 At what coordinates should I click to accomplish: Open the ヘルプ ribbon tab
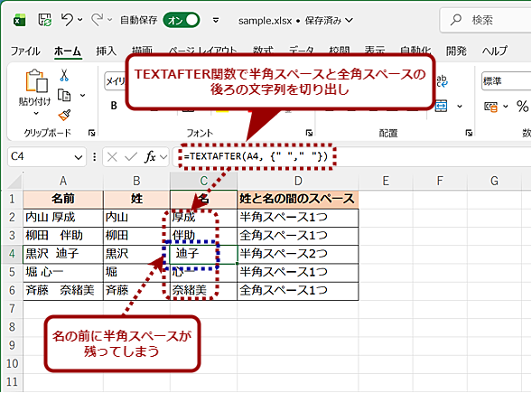[495, 51]
